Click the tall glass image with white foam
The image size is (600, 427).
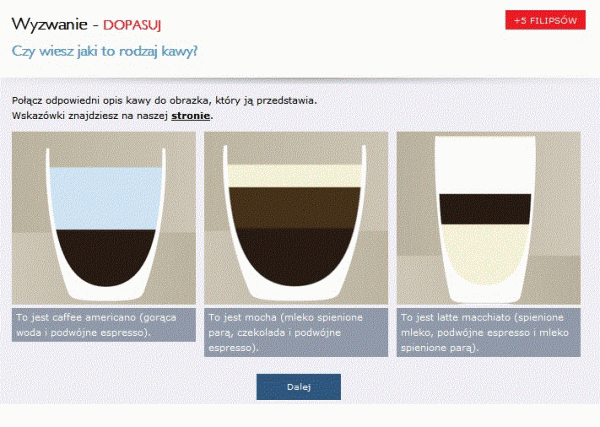click(489, 218)
